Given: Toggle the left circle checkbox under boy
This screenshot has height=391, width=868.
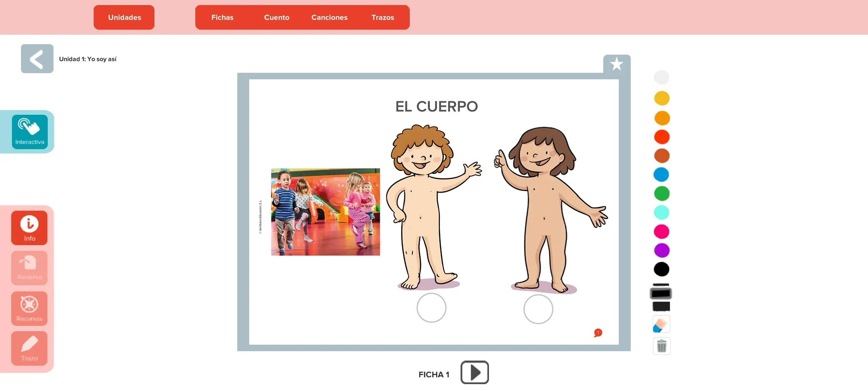Looking at the screenshot, I should pos(431,308).
